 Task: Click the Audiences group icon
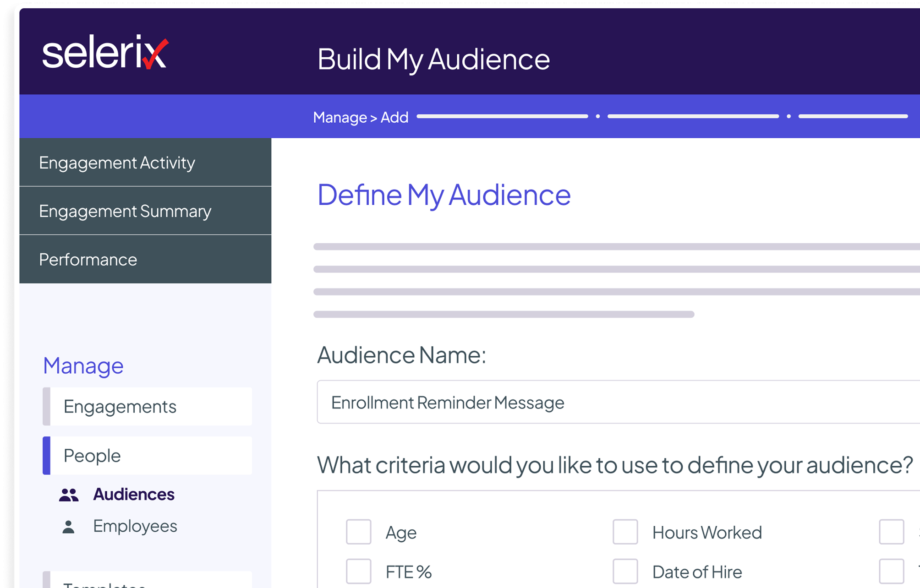pyautogui.click(x=69, y=495)
